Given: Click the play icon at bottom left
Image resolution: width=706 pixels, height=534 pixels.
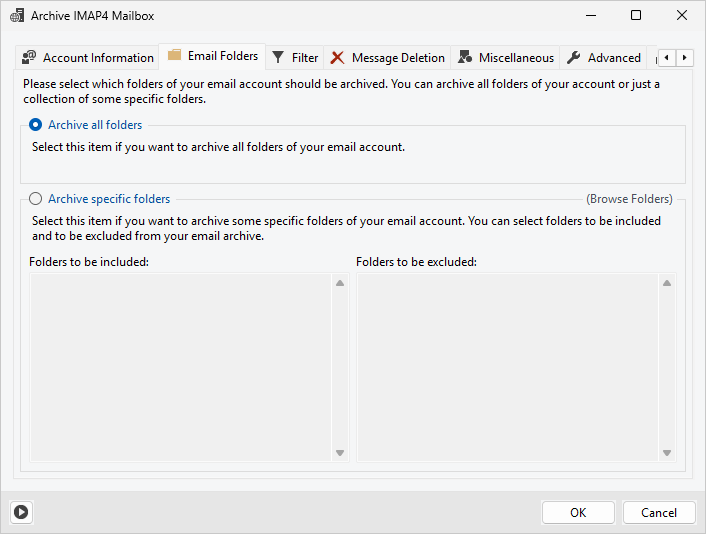Looking at the screenshot, I should tap(21, 512).
